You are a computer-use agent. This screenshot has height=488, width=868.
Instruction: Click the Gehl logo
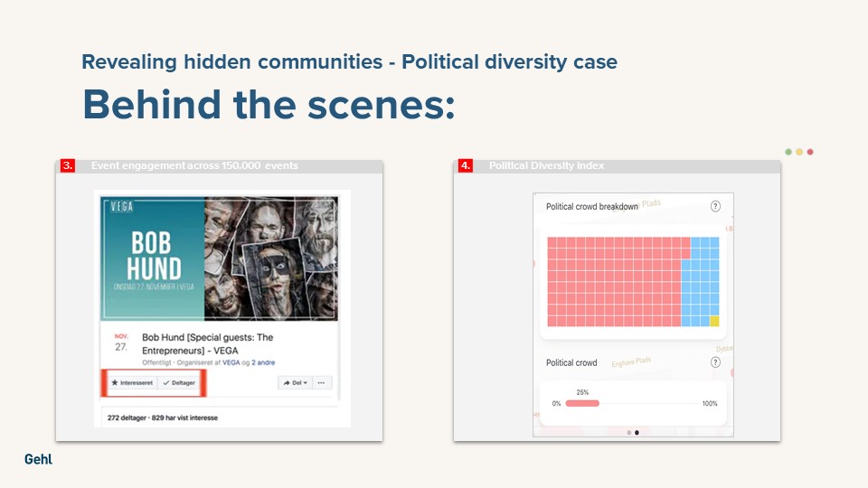pyautogui.click(x=38, y=459)
